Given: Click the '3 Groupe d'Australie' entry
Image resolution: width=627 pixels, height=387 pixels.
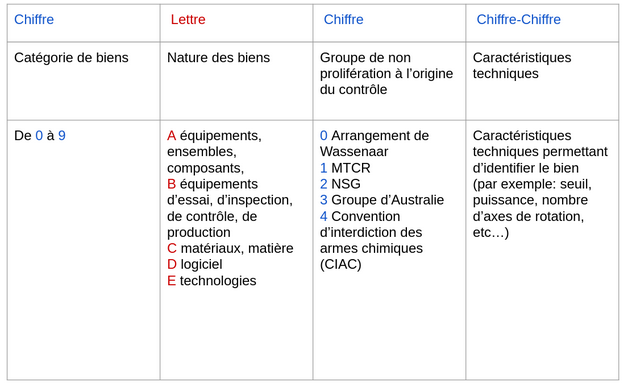Looking at the screenshot, I should click(x=382, y=200).
